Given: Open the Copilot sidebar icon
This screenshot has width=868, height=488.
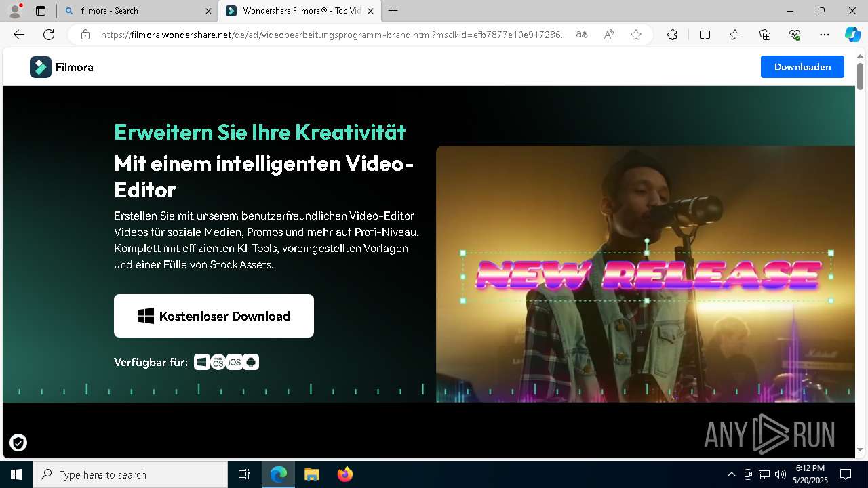Looking at the screenshot, I should tap(852, 35).
